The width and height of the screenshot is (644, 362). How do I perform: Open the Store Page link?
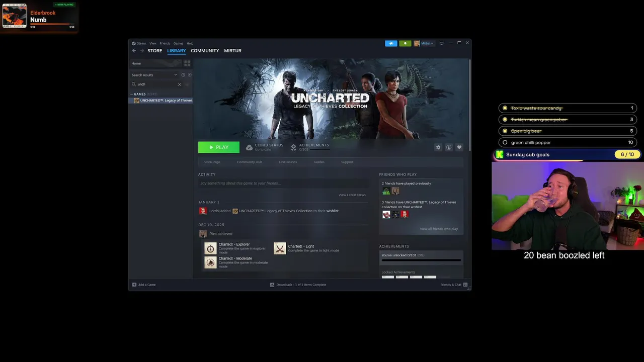[212, 162]
